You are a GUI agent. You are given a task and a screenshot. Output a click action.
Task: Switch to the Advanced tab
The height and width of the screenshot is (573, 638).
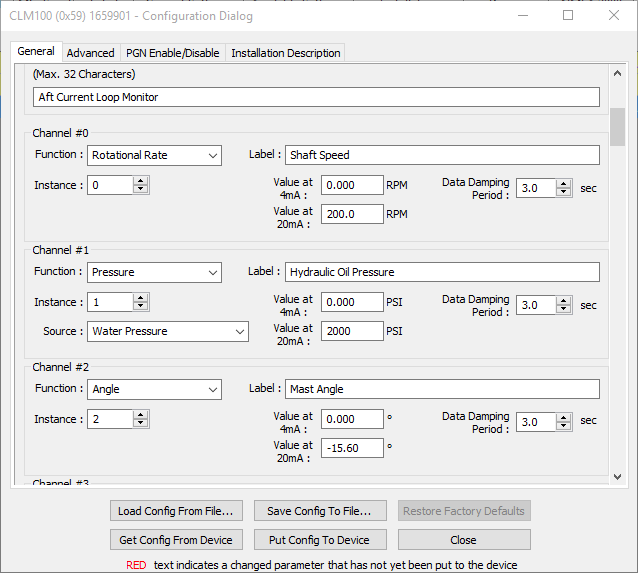click(x=90, y=53)
